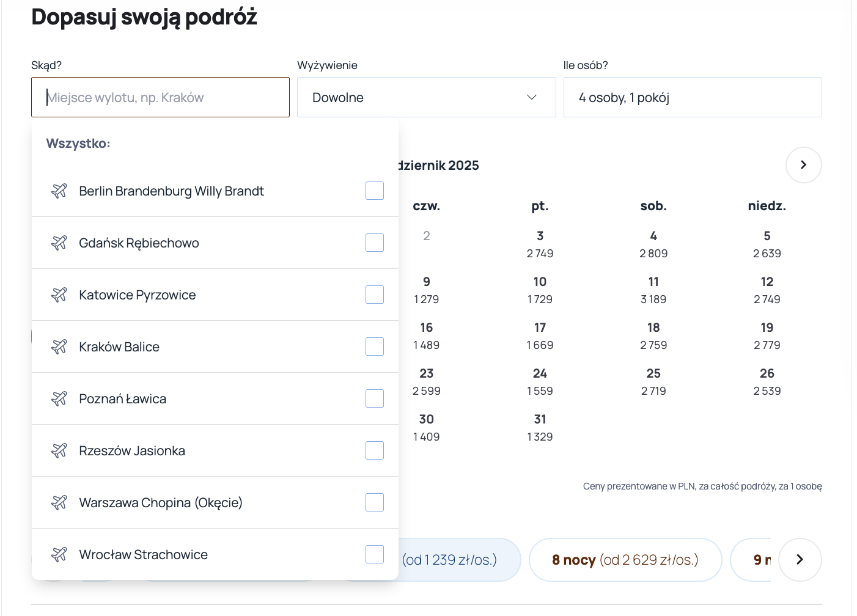The image size is (857, 616).
Task: Select October 31 priced at 1 329
Action: [540, 427]
